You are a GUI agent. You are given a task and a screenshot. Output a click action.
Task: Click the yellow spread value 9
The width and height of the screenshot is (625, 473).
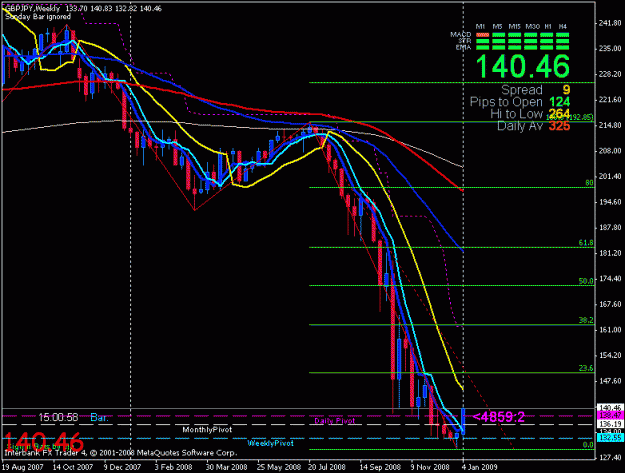click(x=566, y=90)
